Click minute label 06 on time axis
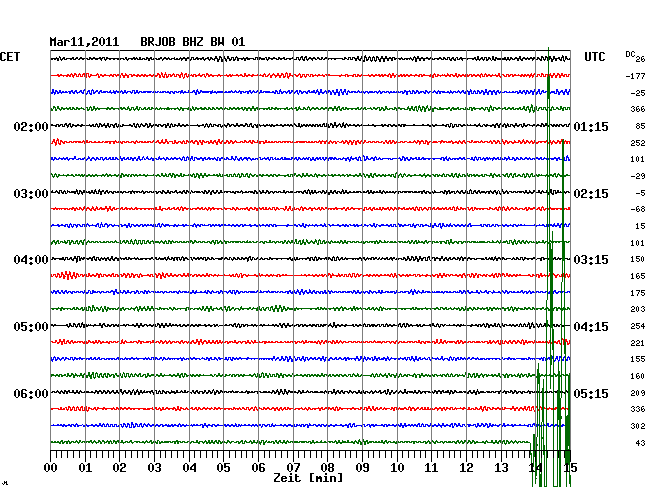This screenshot has width=650, height=494. pyautogui.click(x=258, y=468)
